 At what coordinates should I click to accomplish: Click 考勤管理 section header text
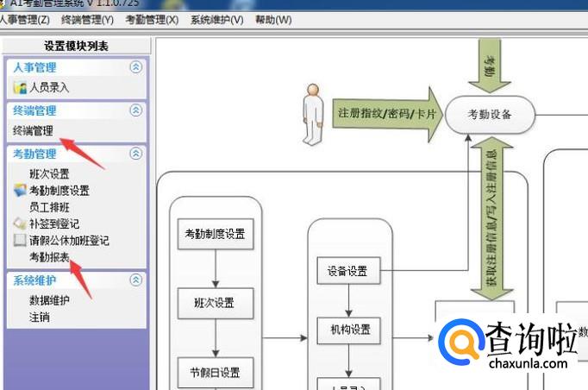[x=34, y=154]
